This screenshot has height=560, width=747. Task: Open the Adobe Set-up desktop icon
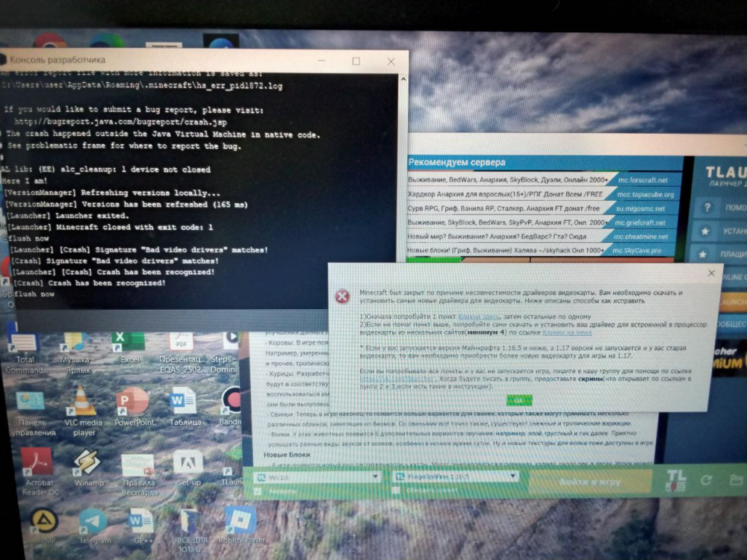pyautogui.click(x=189, y=467)
